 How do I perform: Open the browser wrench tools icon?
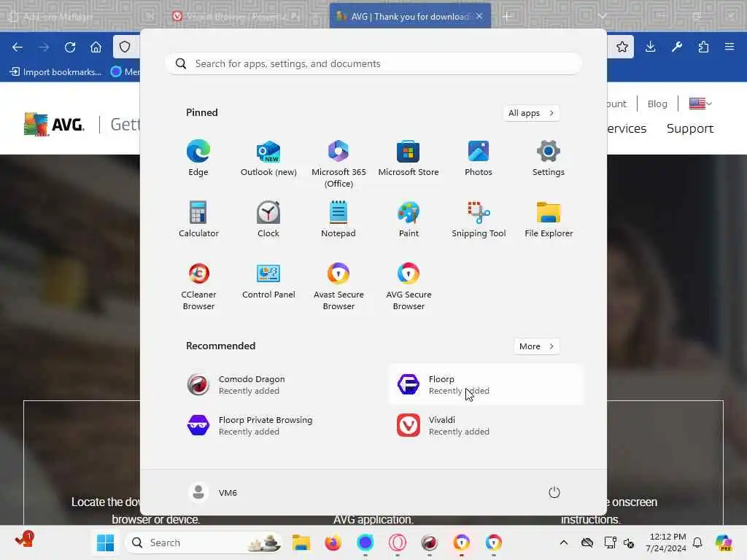[x=677, y=47]
